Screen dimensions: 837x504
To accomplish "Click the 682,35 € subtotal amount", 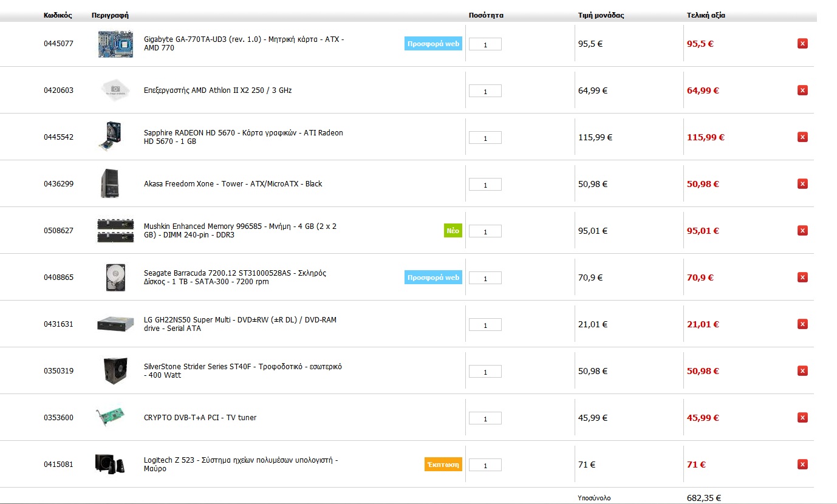I will pyautogui.click(x=704, y=498).
